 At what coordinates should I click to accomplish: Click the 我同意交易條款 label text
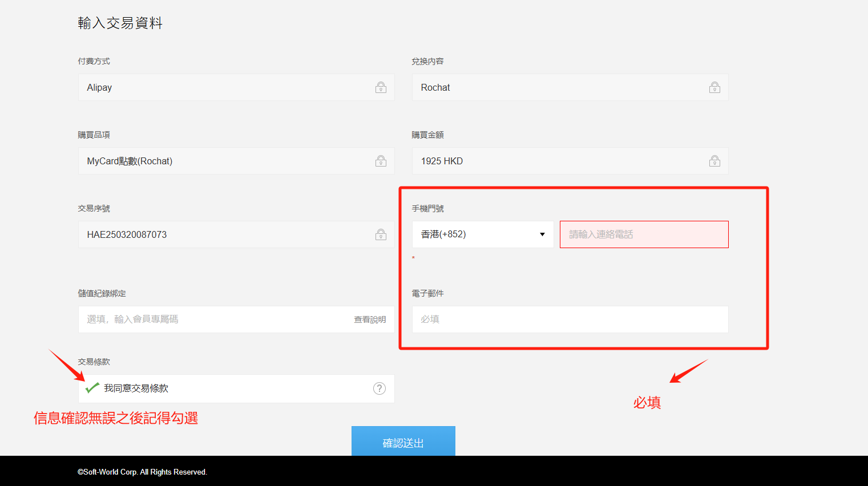136,388
